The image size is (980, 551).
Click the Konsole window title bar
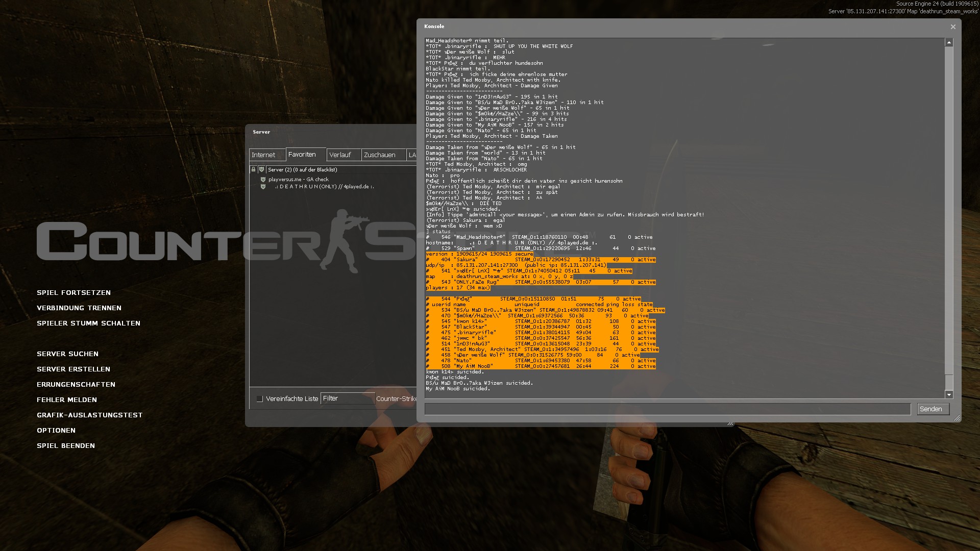pyautogui.click(x=684, y=27)
